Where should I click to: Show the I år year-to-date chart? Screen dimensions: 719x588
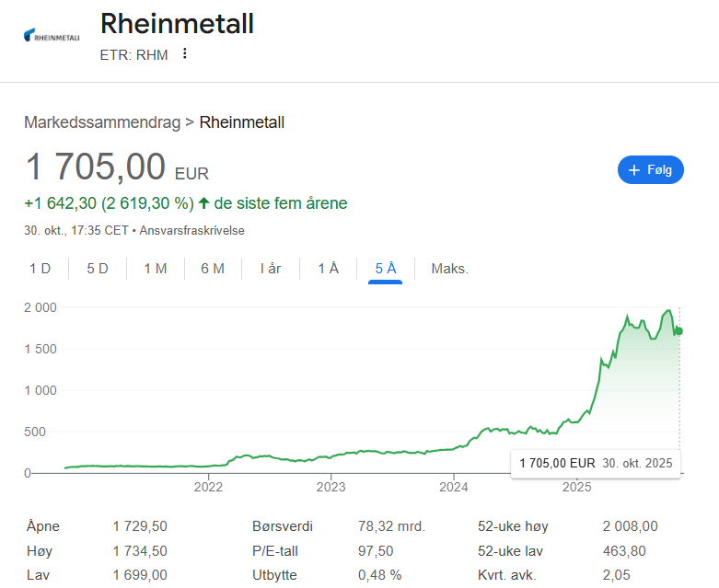pyautogui.click(x=271, y=269)
